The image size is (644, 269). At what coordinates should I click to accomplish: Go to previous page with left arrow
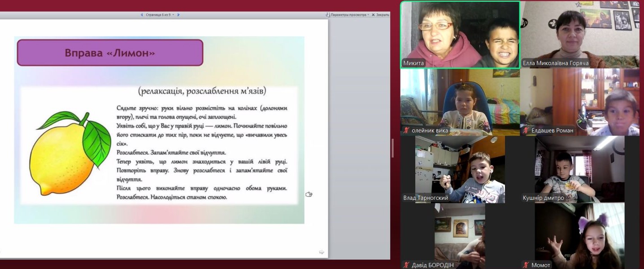click(142, 15)
